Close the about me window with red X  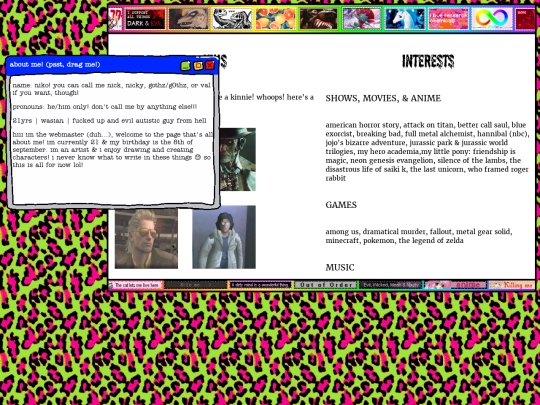point(210,65)
